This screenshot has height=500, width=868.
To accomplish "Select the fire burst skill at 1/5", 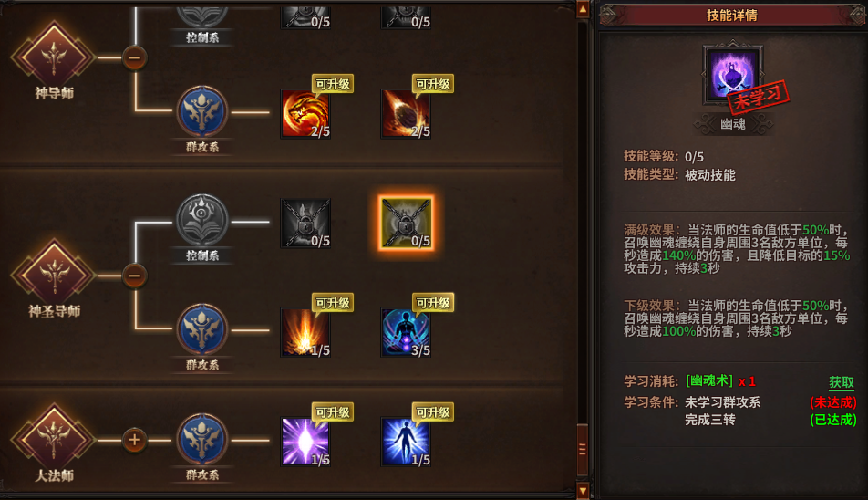I will tap(305, 332).
